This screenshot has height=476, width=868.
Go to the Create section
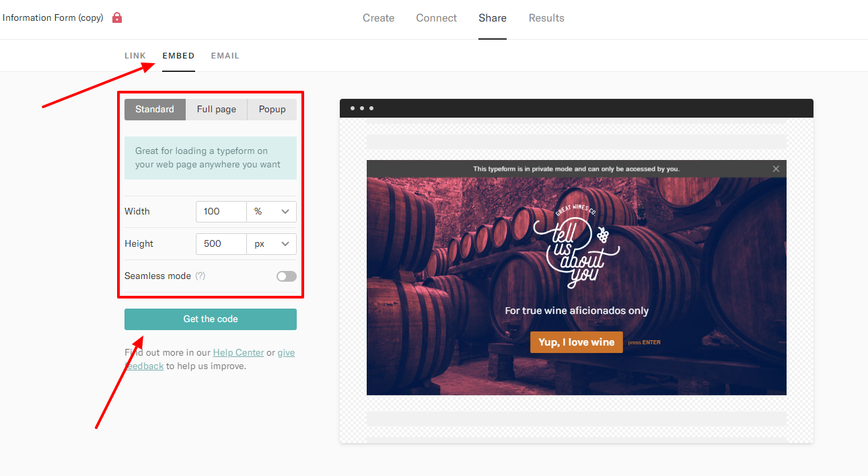coord(378,18)
